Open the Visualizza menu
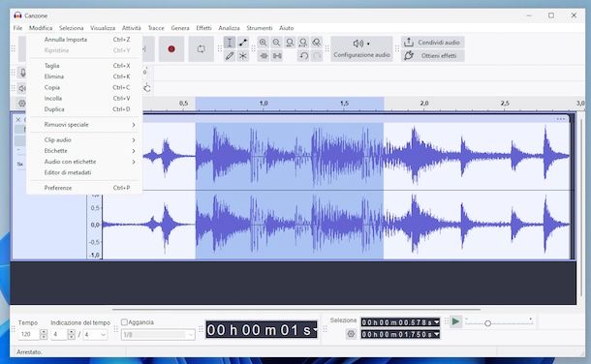Screen dimensions: 591x364 tap(103, 28)
